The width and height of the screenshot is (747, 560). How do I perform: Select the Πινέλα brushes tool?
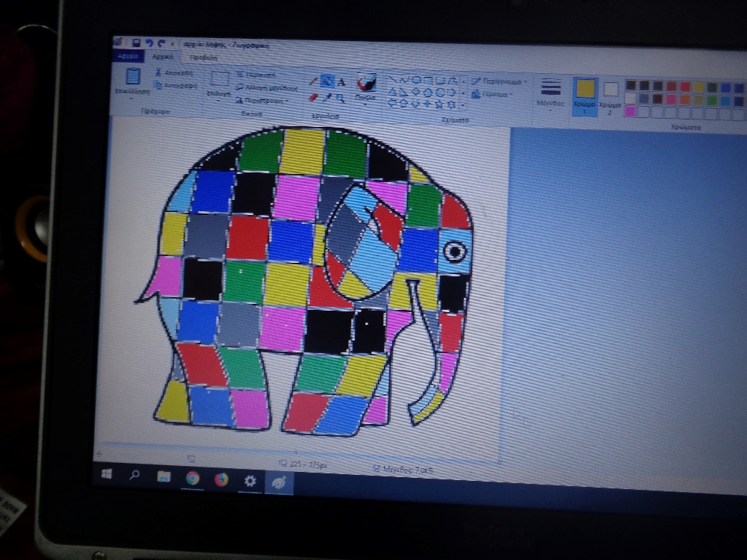[367, 82]
